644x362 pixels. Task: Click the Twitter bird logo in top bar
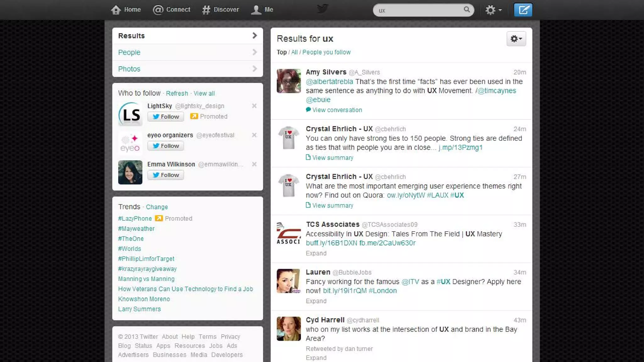pyautogui.click(x=322, y=9)
